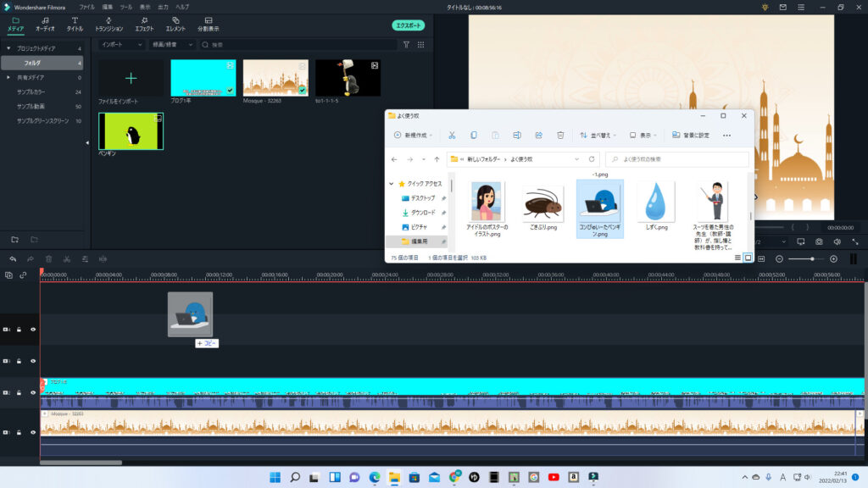This screenshot has width=868, height=488.
Task: Open the ヘルプ menu in Filmora
Action: [182, 7]
